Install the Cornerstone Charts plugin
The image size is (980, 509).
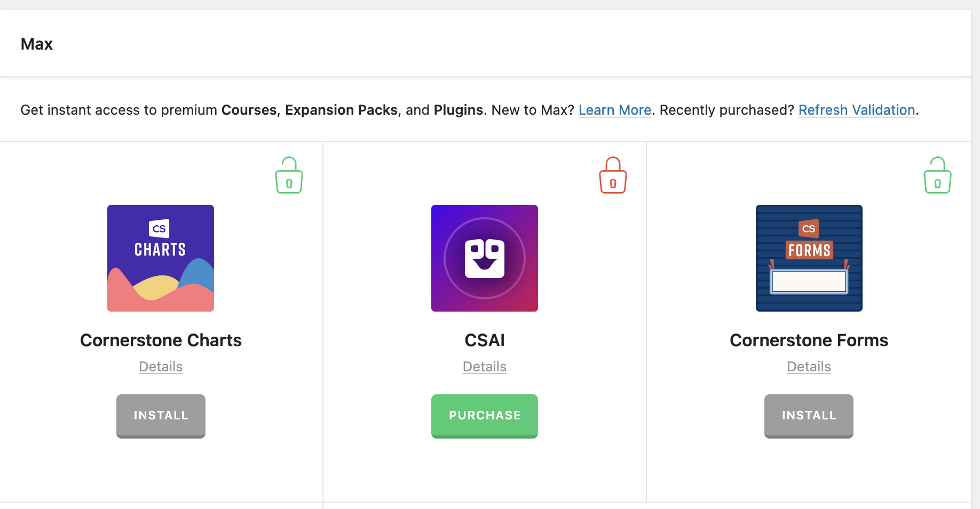pyautogui.click(x=161, y=416)
